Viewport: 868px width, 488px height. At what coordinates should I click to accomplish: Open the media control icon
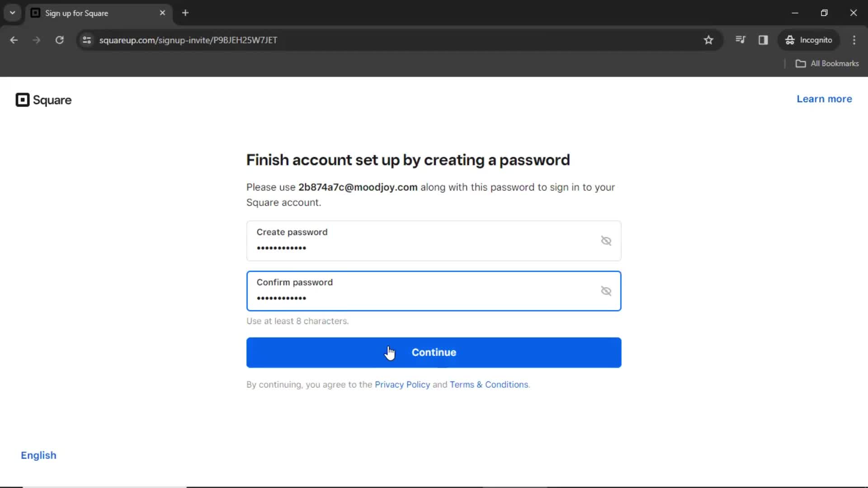(740, 40)
